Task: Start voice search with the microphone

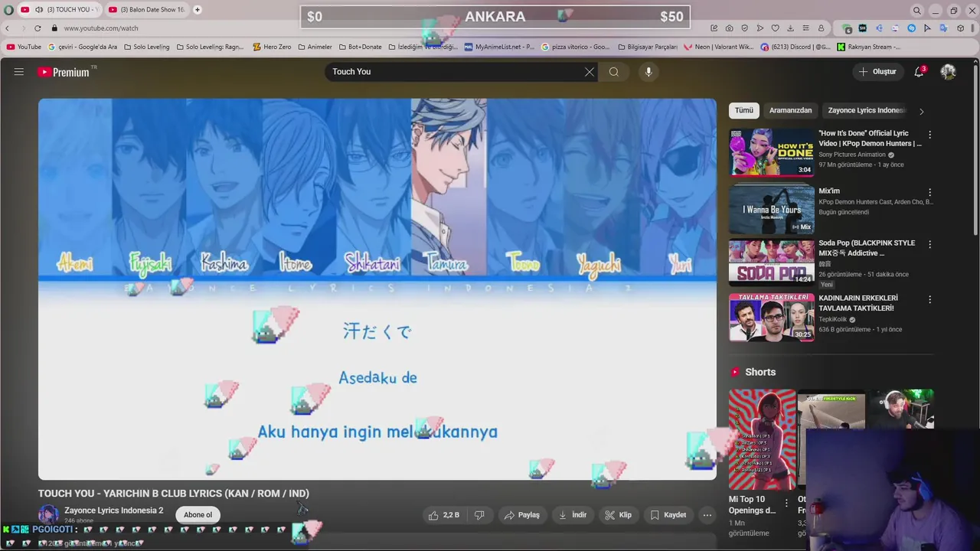Action: point(648,72)
